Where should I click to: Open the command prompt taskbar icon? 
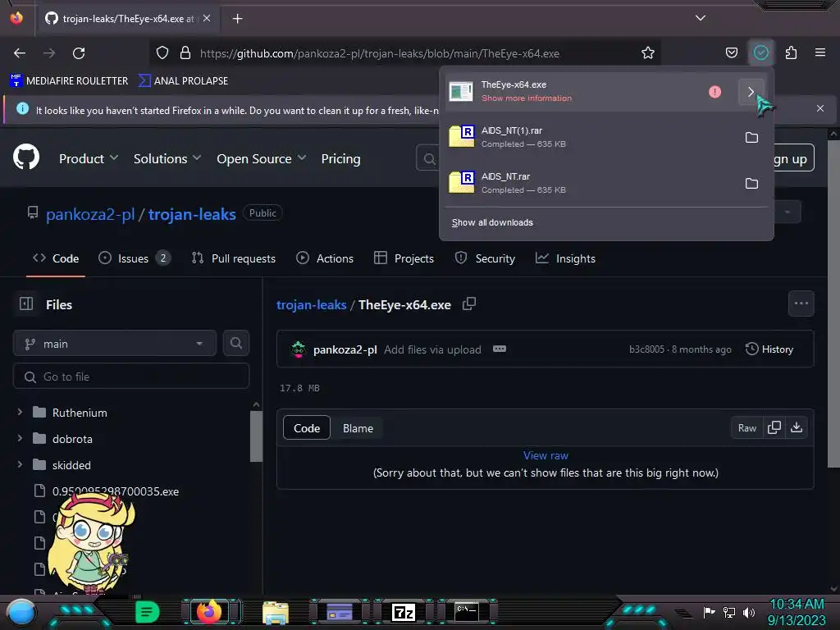point(466,612)
